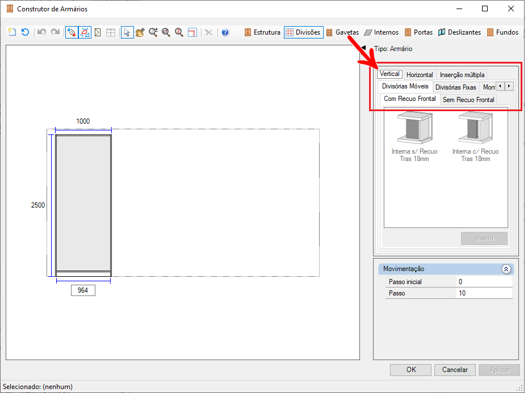This screenshot has height=393, width=532.
Task: Click the delete X toolbar icon
Action: point(209,32)
